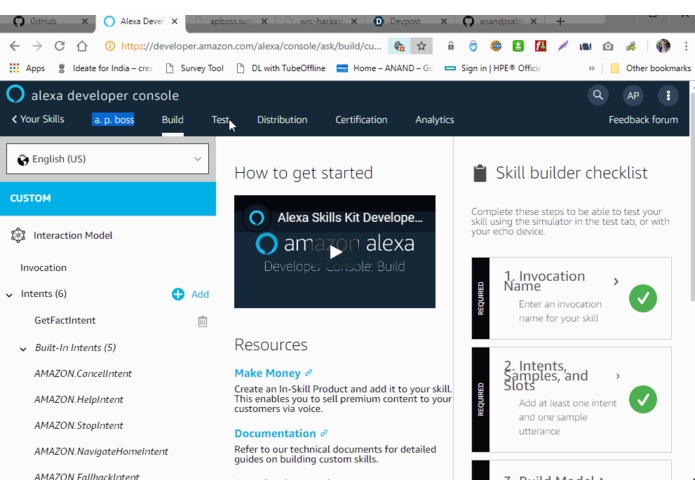
Task: Bookmark page with the star icon
Action: [x=421, y=46]
